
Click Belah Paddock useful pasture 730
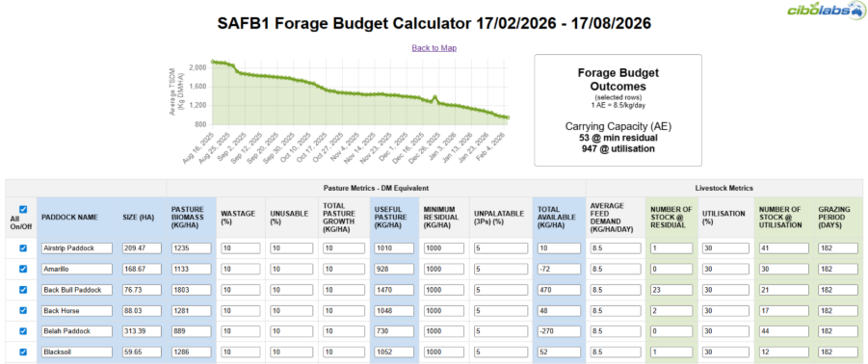(395, 331)
